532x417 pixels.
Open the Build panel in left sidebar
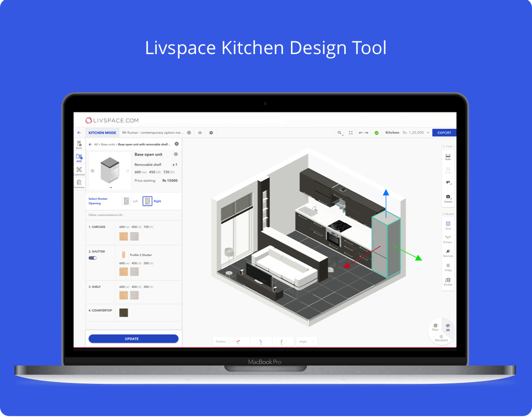point(79,145)
